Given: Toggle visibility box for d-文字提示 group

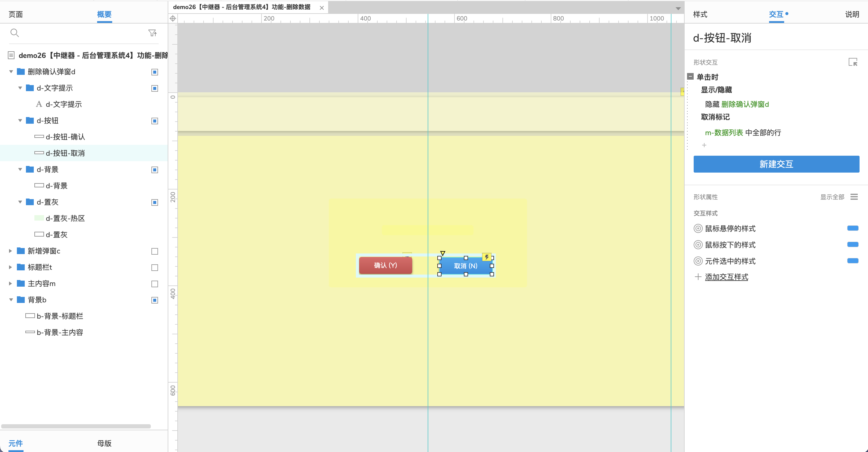Looking at the screenshot, I should tap(155, 88).
